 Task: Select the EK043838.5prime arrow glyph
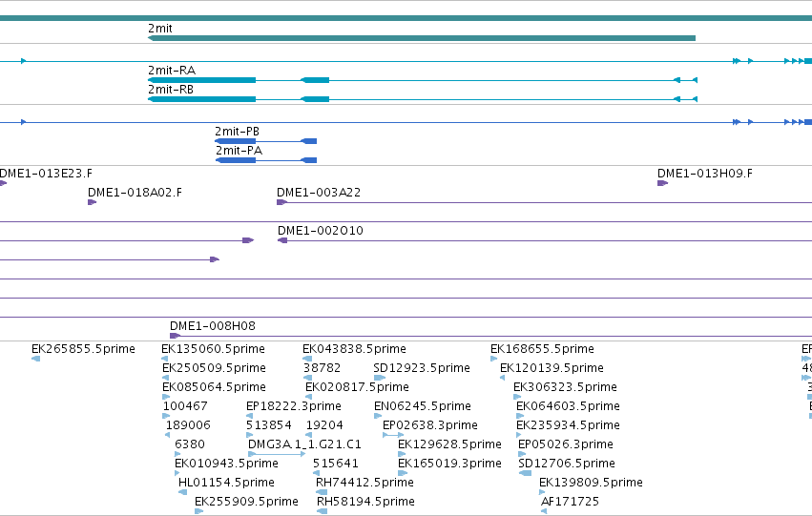point(307,359)
